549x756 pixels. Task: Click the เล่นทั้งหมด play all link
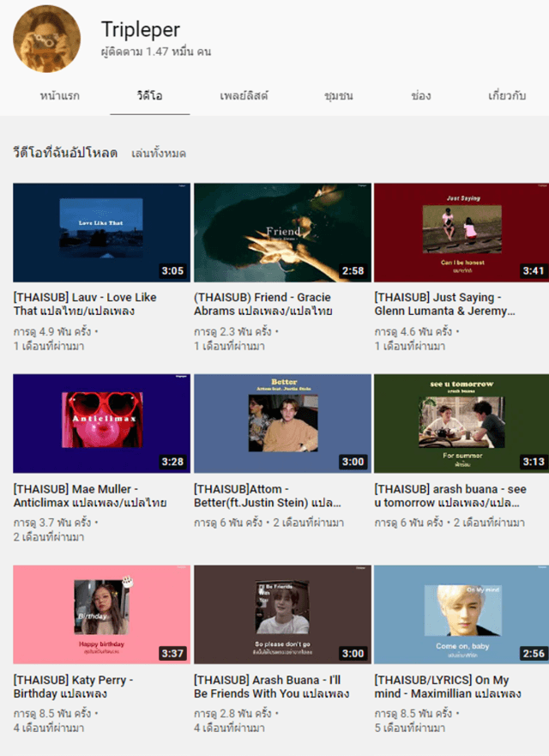tap(159, 154)
